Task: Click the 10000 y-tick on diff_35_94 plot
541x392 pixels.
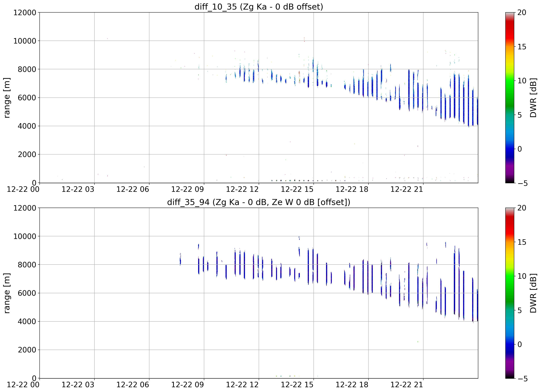Action: pos(25,236)
